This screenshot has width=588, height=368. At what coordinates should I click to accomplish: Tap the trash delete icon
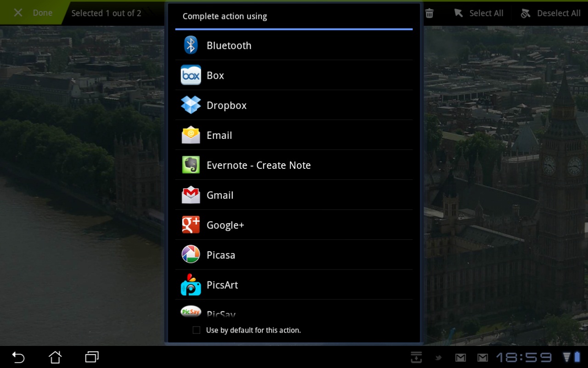[x=429, y=13]
